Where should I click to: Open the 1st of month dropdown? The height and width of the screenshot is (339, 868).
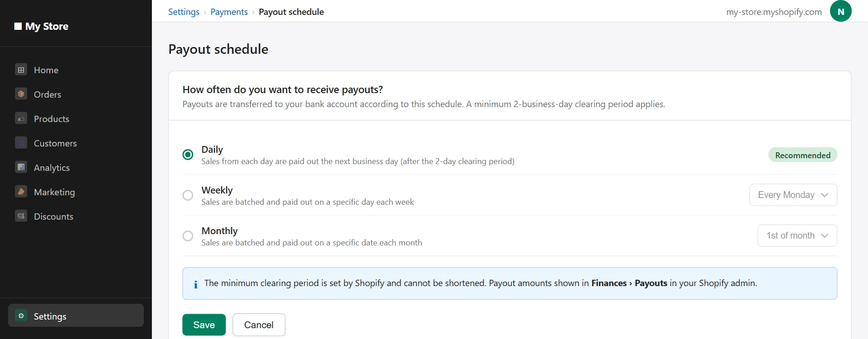pos(797,235)
